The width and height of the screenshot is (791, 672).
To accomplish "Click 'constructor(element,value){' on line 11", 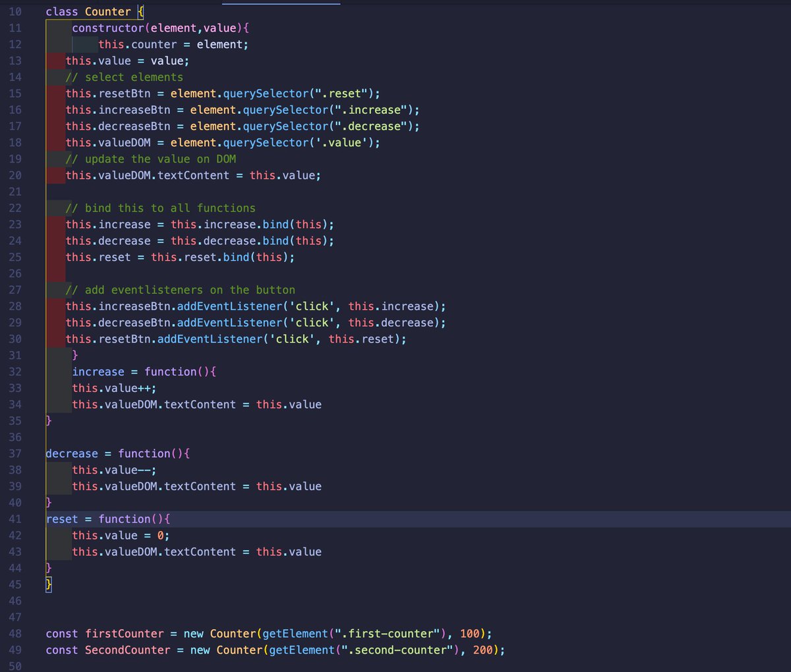I will (x=161, y=28).
